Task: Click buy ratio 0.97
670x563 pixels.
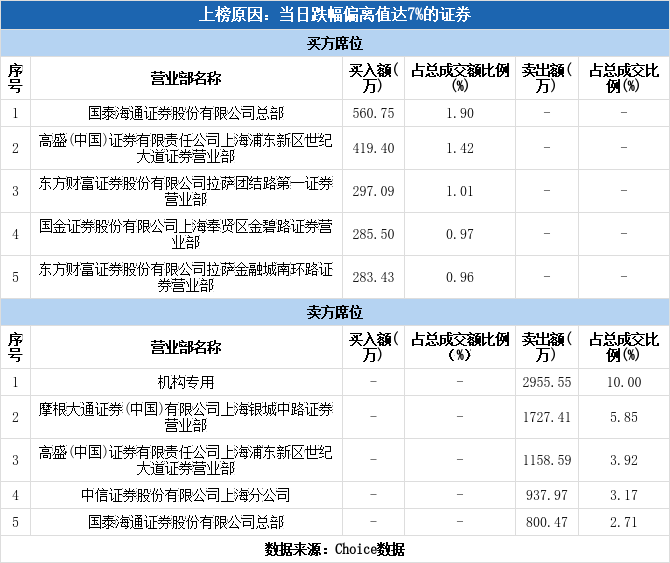Action: pyautogui.click(x=460, y=234)
